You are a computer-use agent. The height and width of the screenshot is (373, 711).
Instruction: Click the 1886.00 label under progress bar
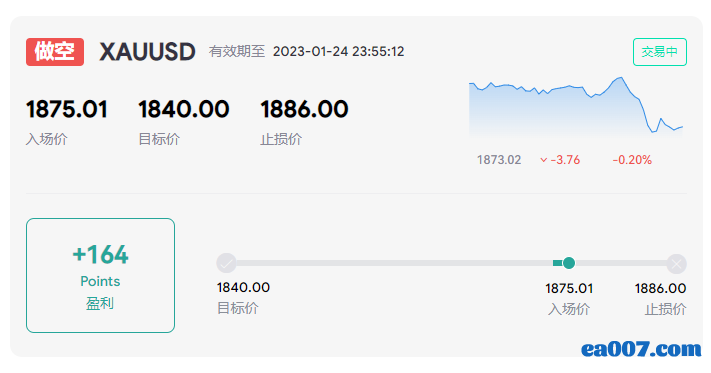pyautogui.click(x=660, y=288)
